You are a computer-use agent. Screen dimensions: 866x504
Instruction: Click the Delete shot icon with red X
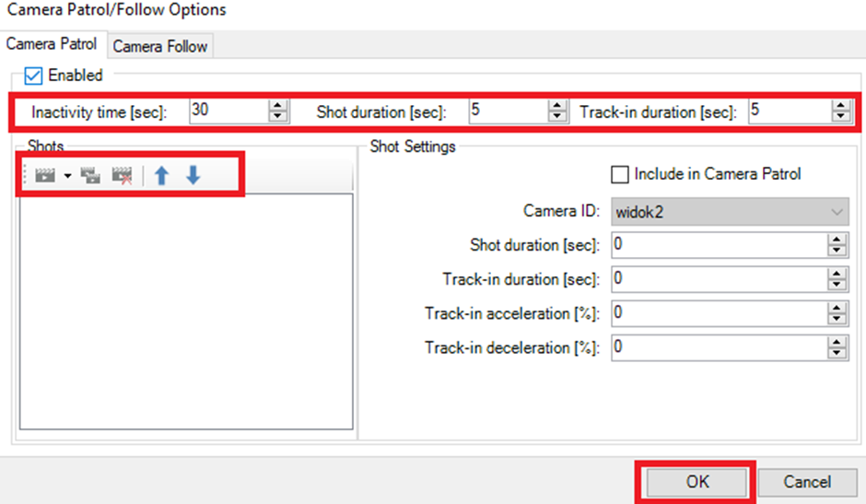pyautogui.click(x=122, y=176)
